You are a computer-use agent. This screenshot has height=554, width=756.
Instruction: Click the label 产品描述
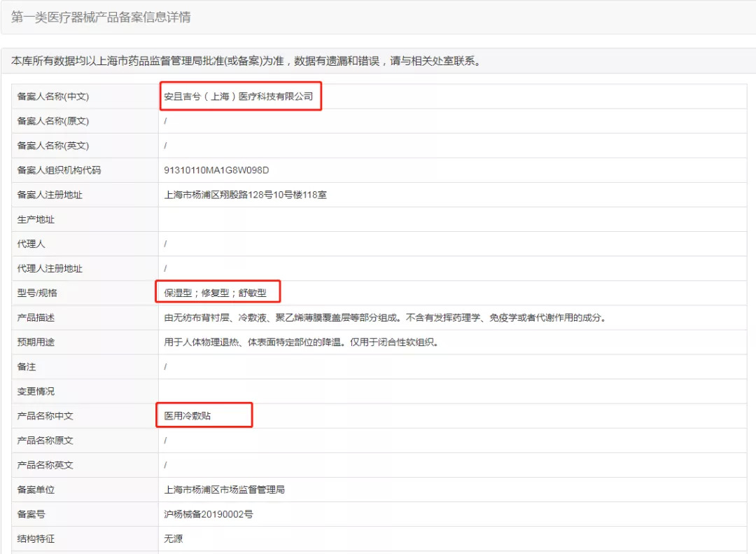tap(36, 317)
